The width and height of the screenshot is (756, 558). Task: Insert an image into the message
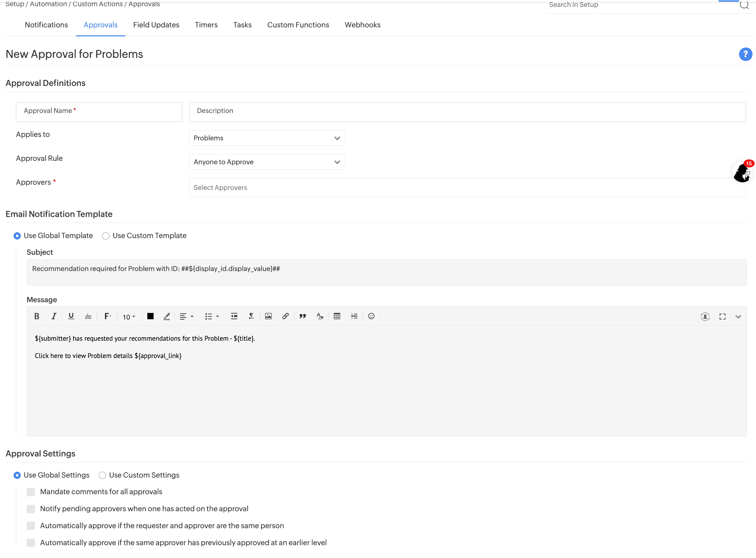click(268, 316)
